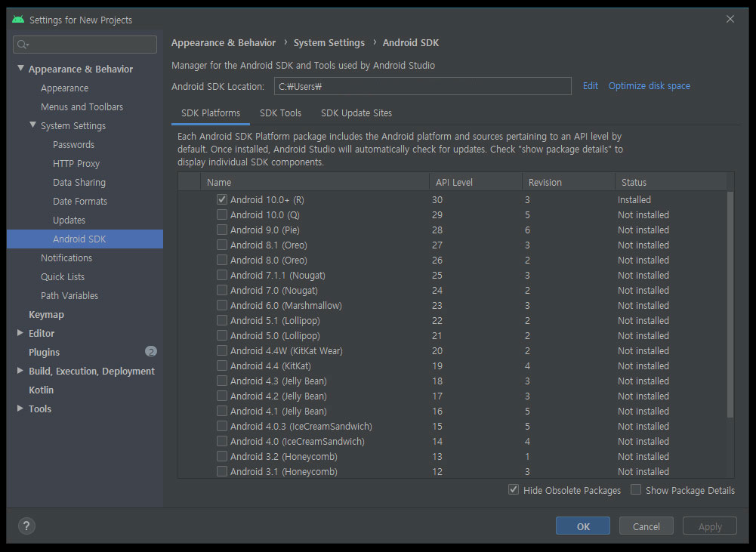Click Appearance & Behavior breadcrumb

click(x=224, y=42)
